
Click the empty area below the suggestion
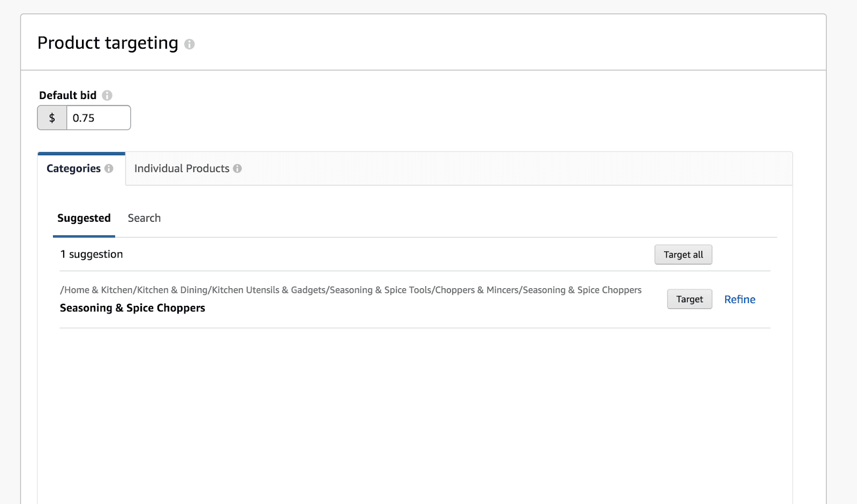(415, 412)
